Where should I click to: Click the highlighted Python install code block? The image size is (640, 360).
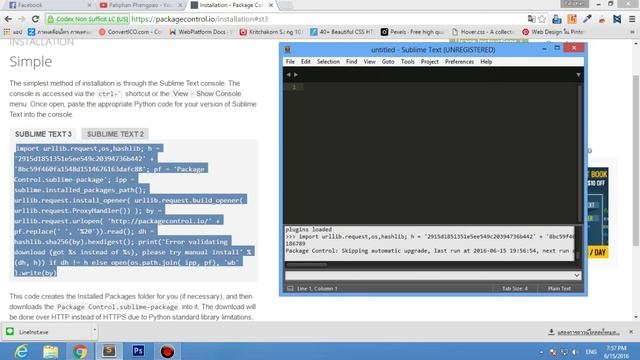pyautogui.click(x=133, y=211)
